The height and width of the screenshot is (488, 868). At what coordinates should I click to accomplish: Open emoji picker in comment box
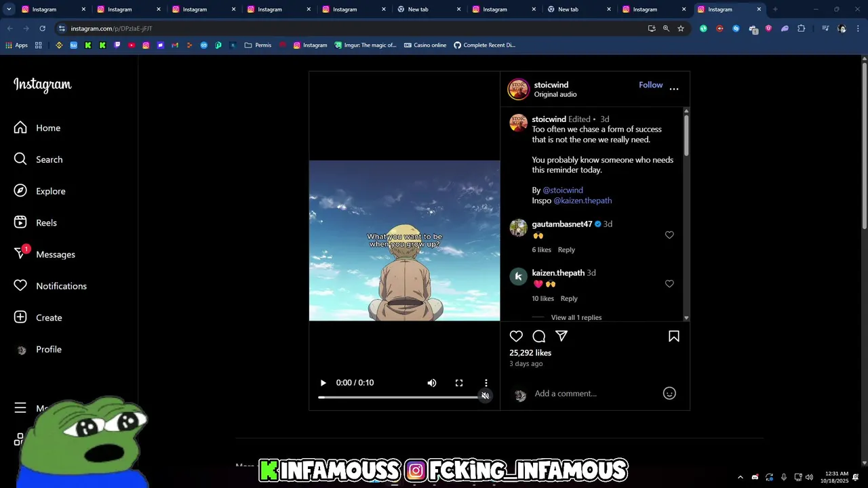pyautogui.click(x=669, y=393)
